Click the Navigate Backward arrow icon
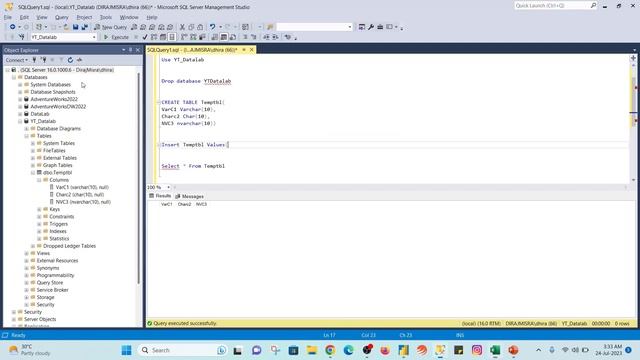This screenshot has width=640, height=360. coord(13,27)
